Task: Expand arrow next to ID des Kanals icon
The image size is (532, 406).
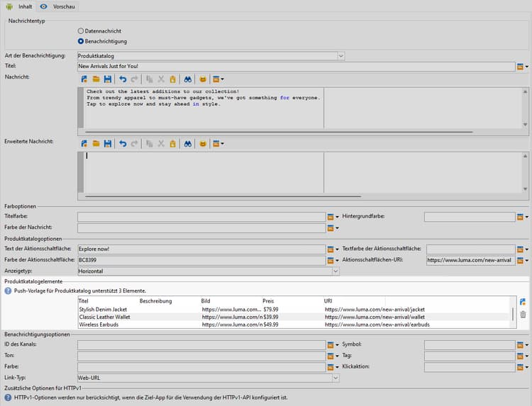Action: tap(337, 345)
